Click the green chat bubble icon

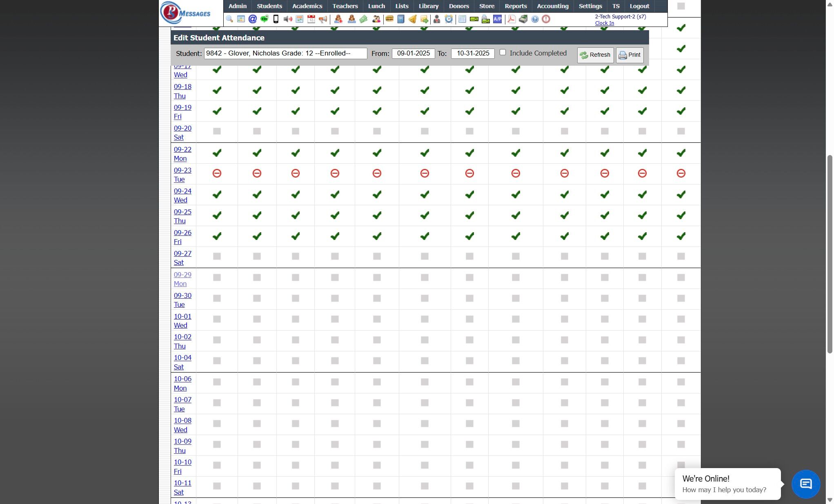(264, 19)
